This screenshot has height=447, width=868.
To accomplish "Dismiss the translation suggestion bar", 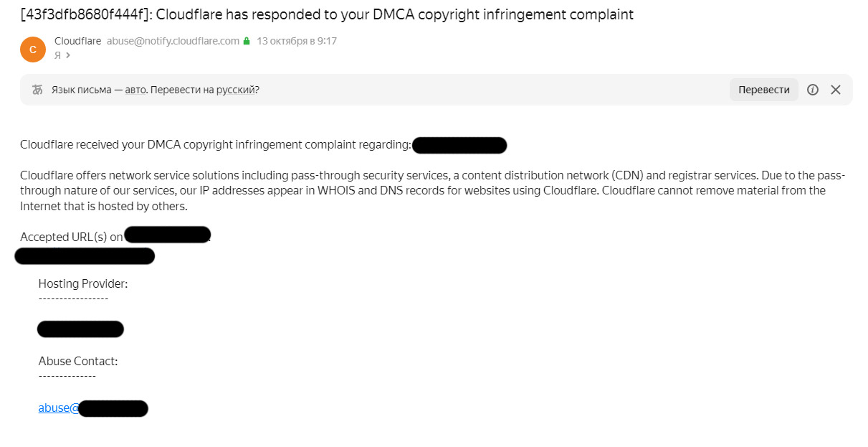I will point(835,90).
